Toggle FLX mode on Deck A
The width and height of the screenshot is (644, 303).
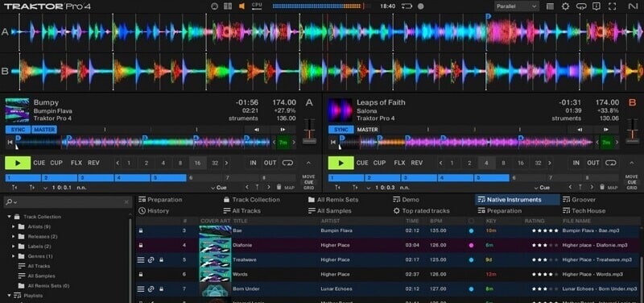click(x=76, y=164)
